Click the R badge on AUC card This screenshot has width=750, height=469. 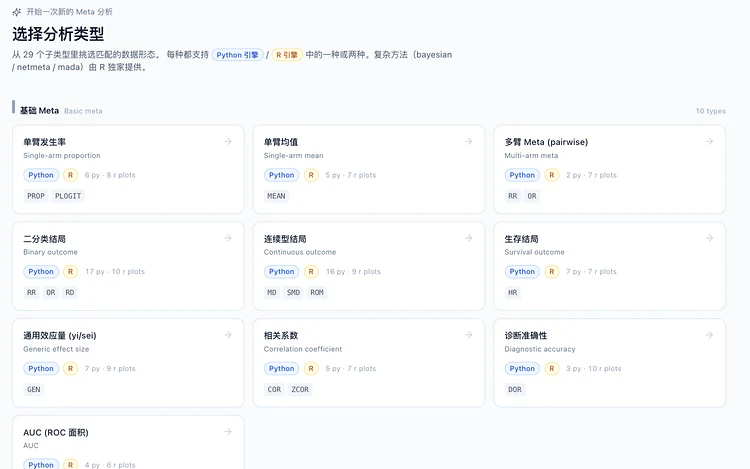coord(70,464)
